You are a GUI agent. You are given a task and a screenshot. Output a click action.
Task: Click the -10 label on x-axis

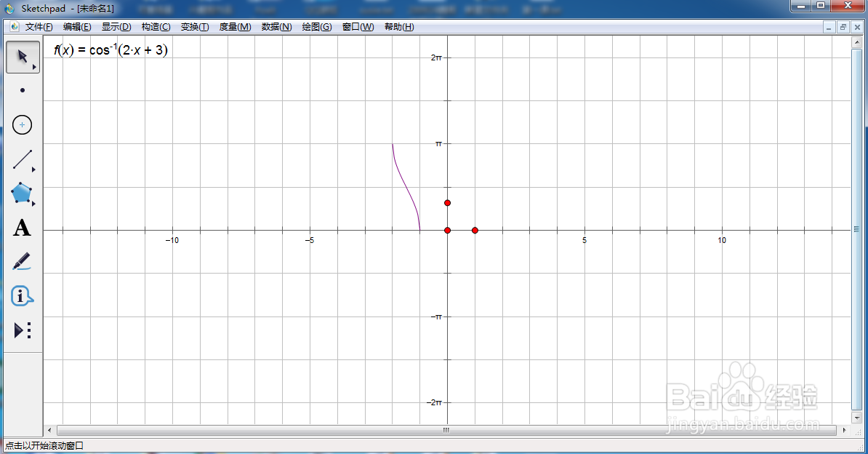click(x=172, y=240)
